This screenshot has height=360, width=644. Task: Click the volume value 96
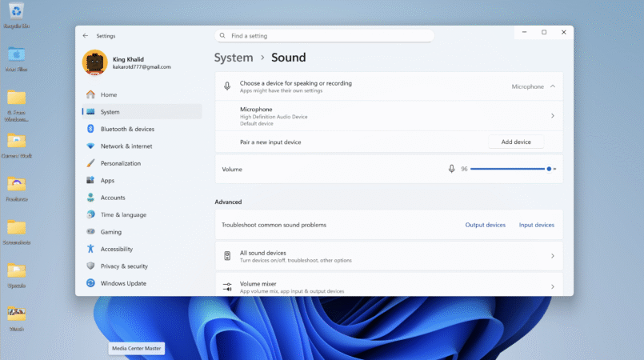[464, 169]
